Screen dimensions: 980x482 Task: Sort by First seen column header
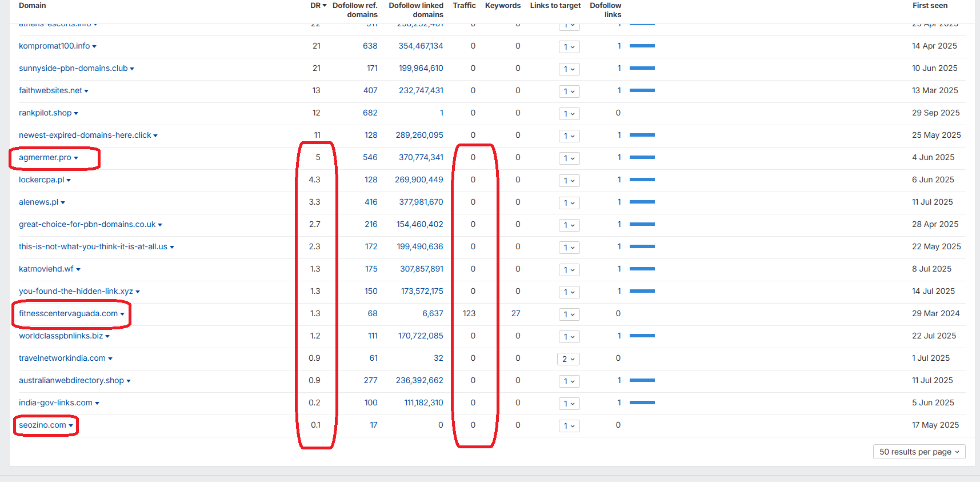[930, 6]
